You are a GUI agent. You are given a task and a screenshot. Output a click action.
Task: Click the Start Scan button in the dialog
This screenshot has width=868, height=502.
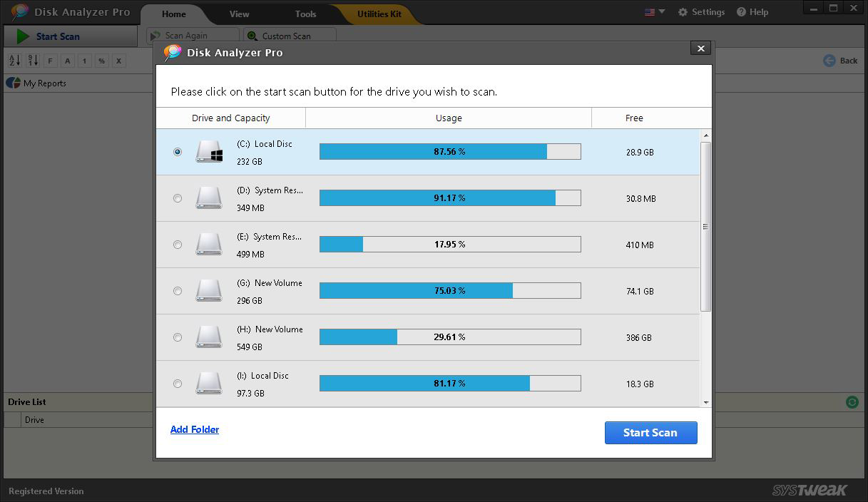click(x=650, y=433)
